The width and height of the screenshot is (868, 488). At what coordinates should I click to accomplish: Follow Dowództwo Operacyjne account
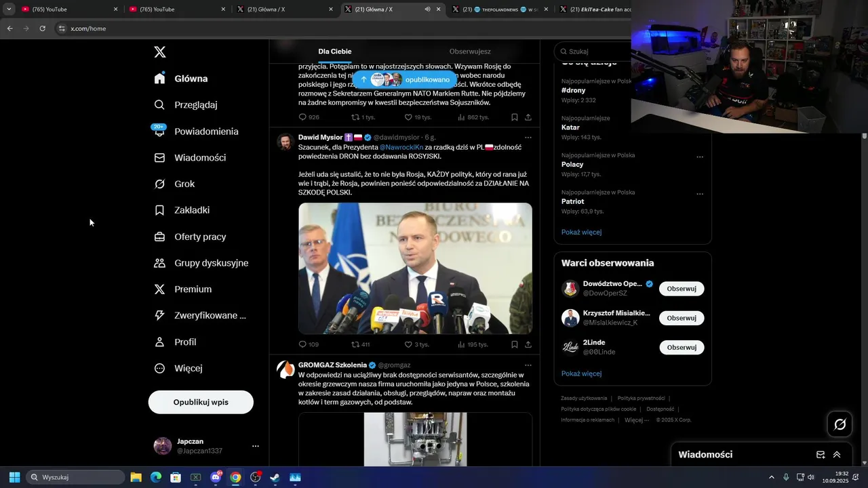coord(682,289)
